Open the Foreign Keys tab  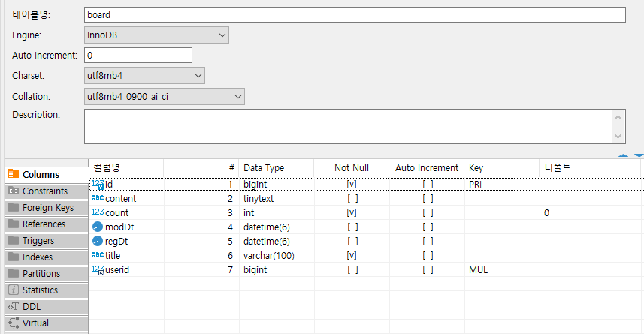(x=47, y=208)
